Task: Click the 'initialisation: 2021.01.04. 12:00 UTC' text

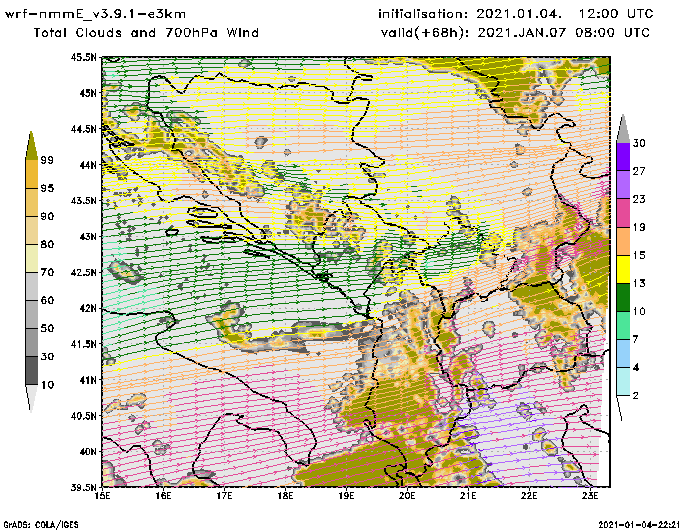Action: pyautogui.click(x=516, y=14)
